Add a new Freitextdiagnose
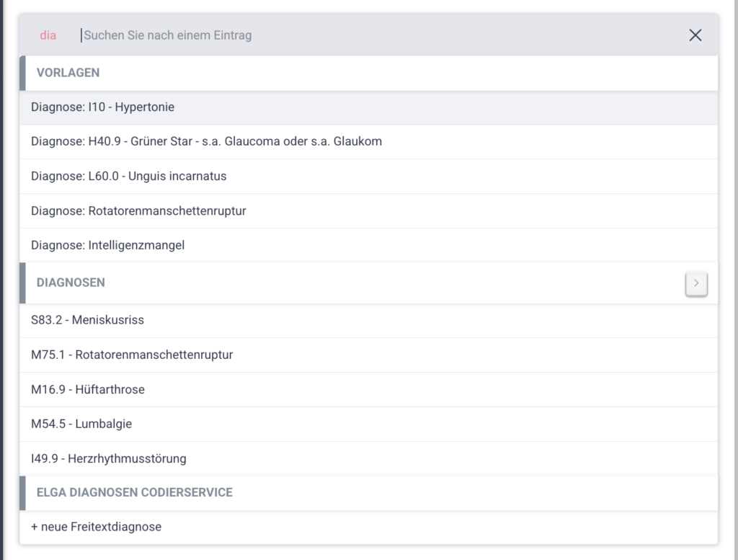Viewport: 738px width, 560px height. pos(96,527)
